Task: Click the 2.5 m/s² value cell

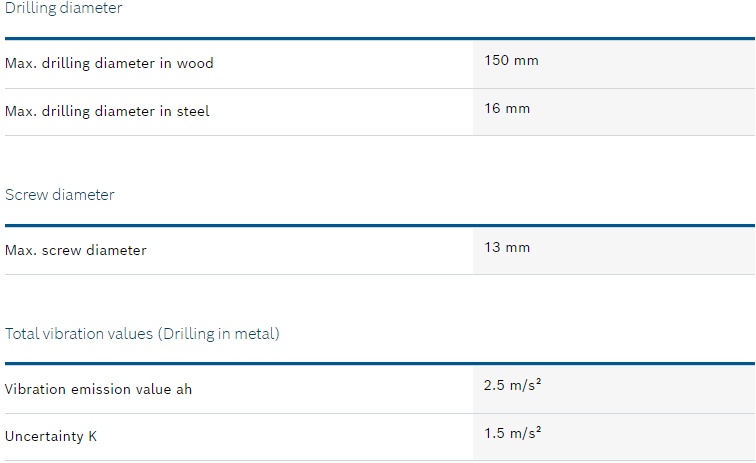Action: pyautogui.click(x=614, y=389)
